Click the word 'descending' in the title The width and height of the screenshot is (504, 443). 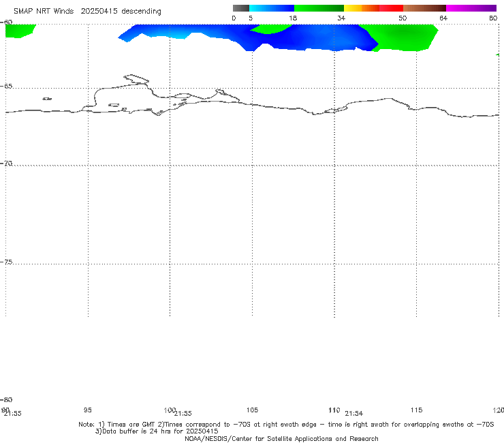tap(141, 12)
